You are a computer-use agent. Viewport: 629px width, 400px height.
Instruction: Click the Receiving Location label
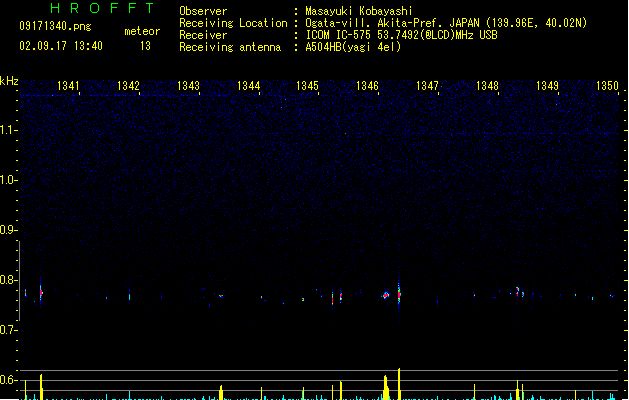(x=233, y=23)
